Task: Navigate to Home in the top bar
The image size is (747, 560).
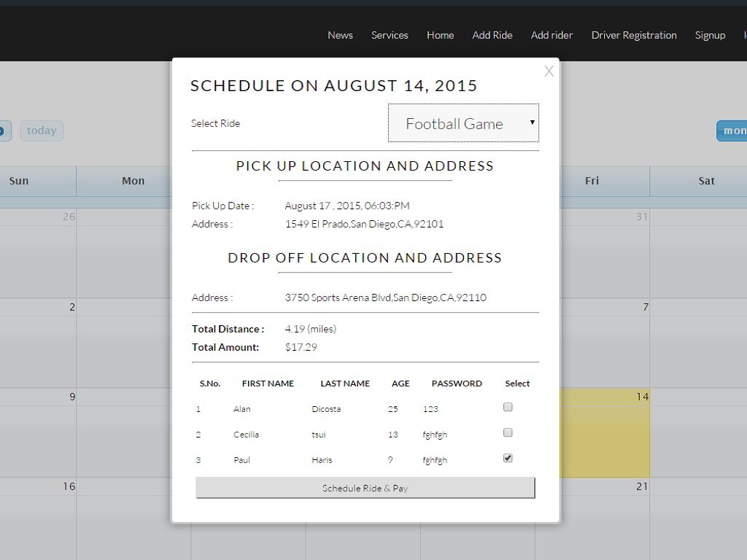Action: pyautogui.click(x=440, y=35)
